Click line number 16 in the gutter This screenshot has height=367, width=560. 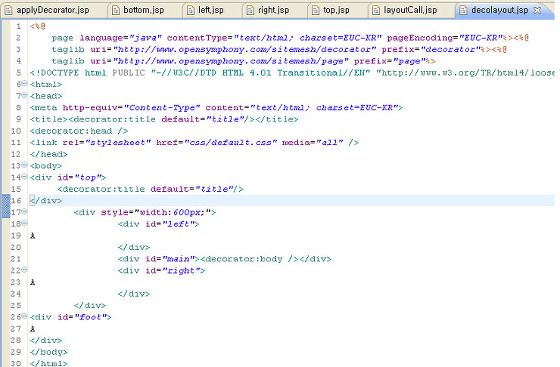click(16, 201)
